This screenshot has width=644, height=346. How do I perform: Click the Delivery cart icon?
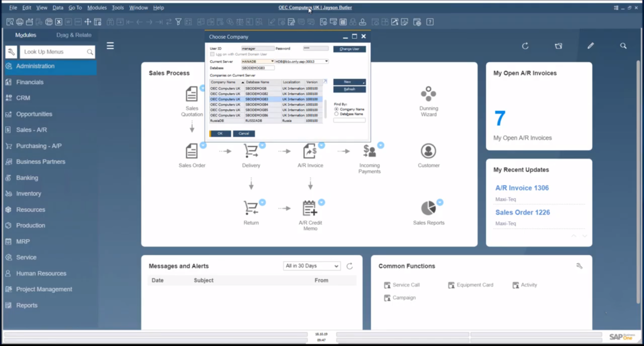coord(251,151)
